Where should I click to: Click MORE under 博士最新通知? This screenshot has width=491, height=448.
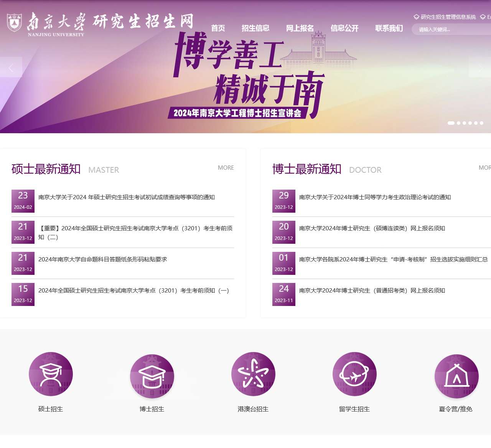(485, 168)
